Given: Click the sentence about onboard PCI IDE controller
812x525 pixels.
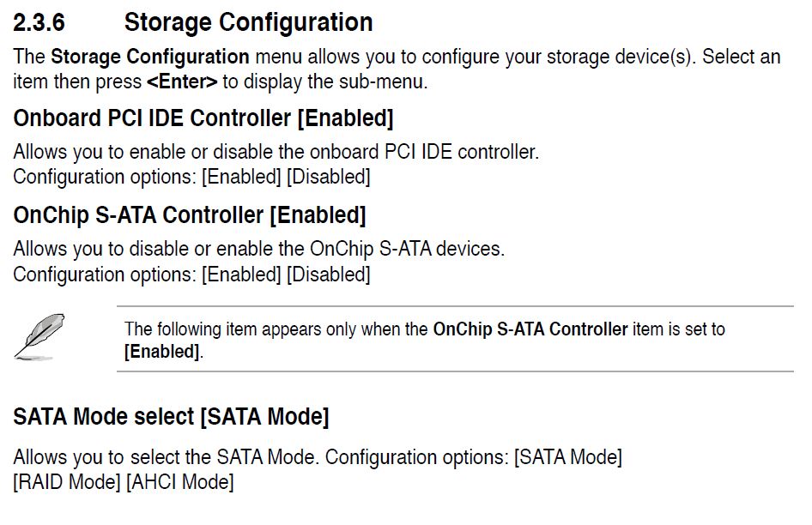Looking at the screenshot, I should tap(276, 152).
